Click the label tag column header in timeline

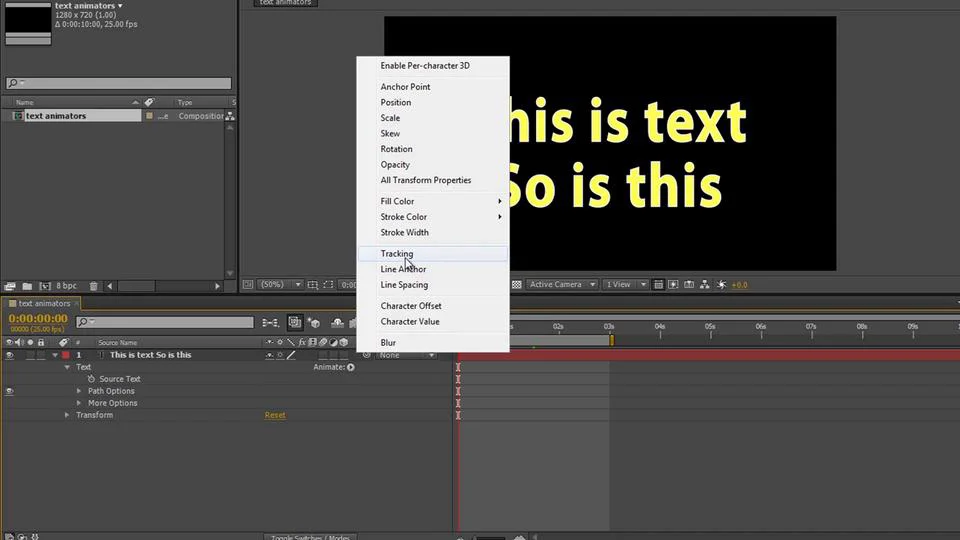(x=63, y=343)
